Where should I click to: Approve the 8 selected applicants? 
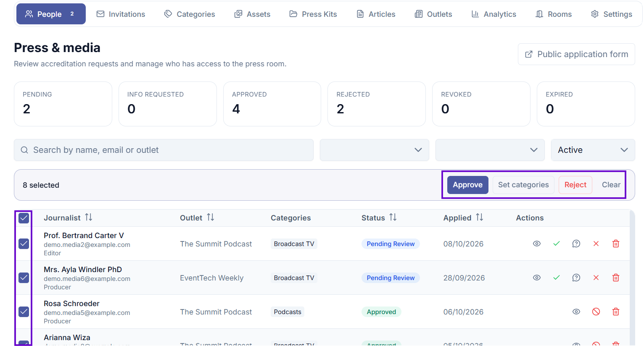click(468, 185)
